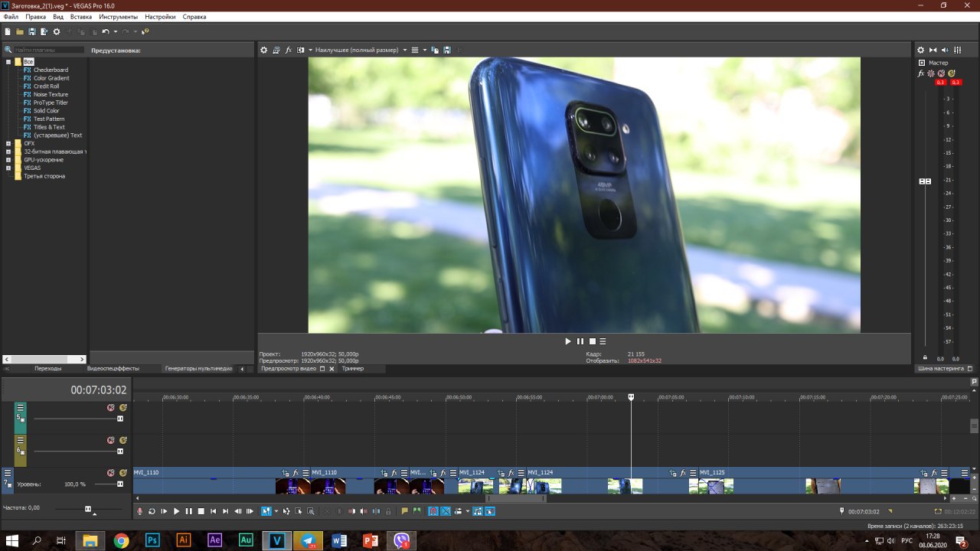
Task: Click the Record microphone icon in transport
Action: 139,511
